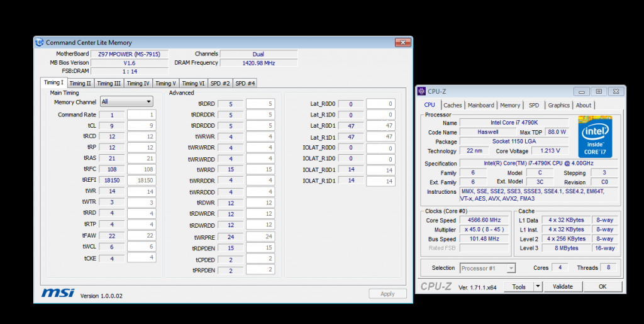Click the Tools button in CPU-Z
The width and height of the screenshot is (644, 324).
[x=519, y=287]
